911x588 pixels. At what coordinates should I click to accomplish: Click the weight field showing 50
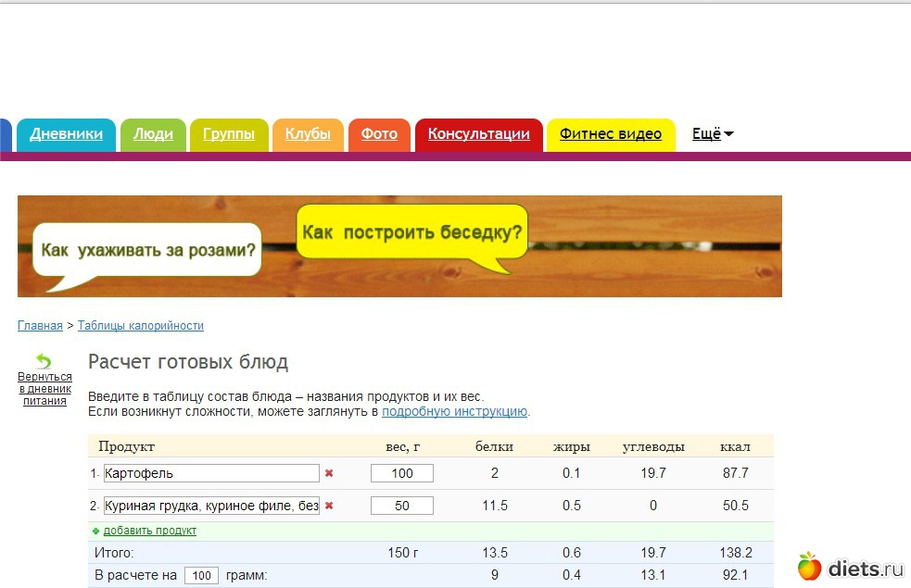(401, 506)
